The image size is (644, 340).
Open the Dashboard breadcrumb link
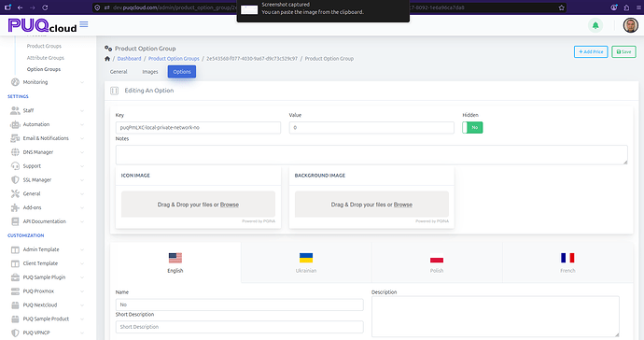[129, 59]
